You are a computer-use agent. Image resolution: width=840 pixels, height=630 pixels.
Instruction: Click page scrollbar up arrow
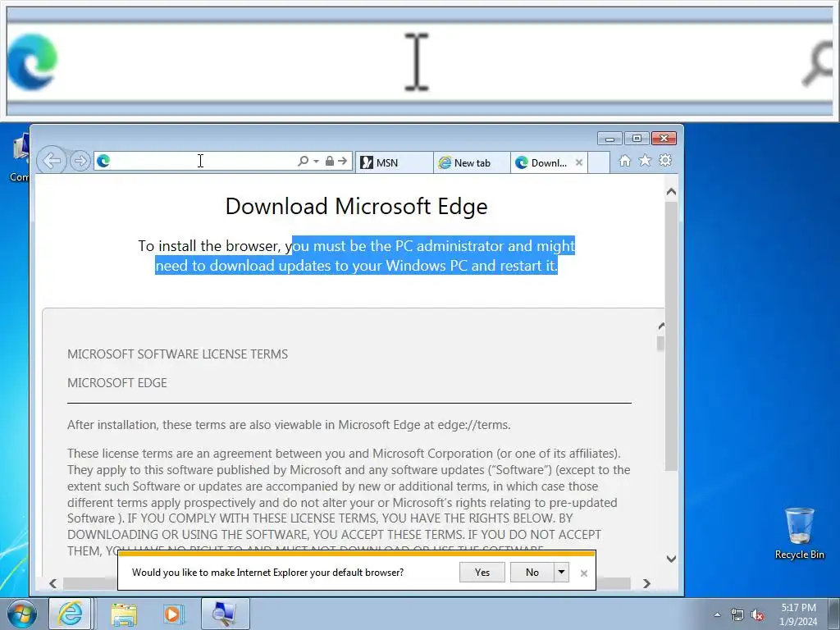click(x=671, y=192)
